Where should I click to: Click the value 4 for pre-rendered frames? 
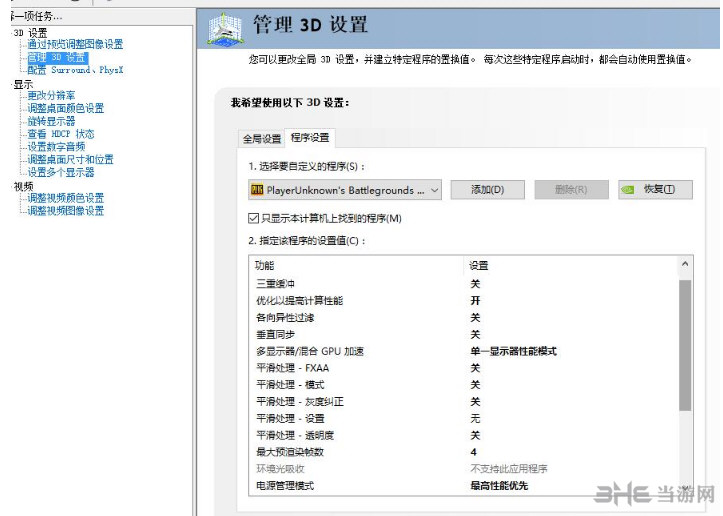pos(474,452)
